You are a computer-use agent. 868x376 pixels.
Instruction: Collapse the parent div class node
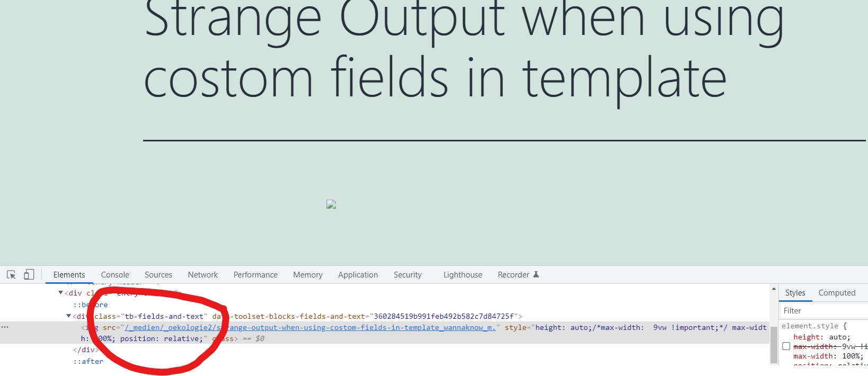click(60, 293)
